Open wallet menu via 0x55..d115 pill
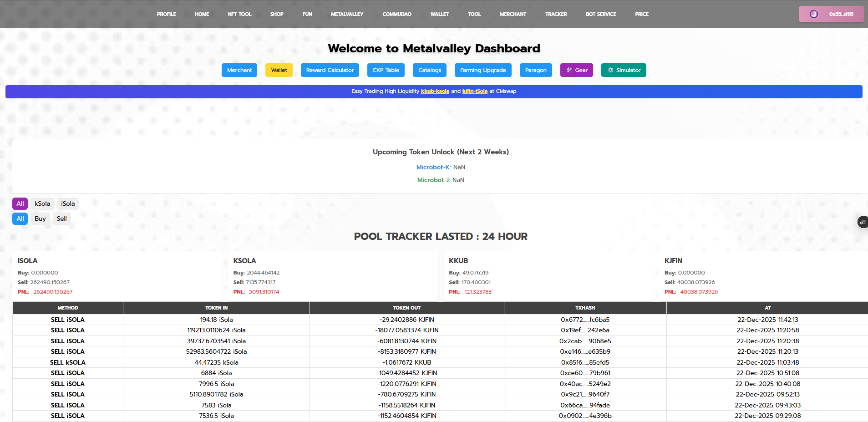This screenshot has height=422, width=868. (830, 14)
